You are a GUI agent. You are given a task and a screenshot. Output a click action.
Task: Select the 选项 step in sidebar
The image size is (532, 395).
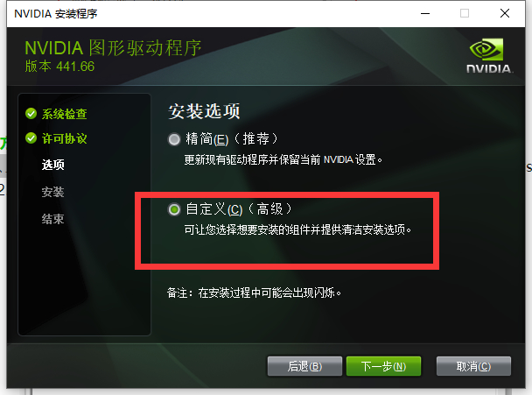click(52, 165)
